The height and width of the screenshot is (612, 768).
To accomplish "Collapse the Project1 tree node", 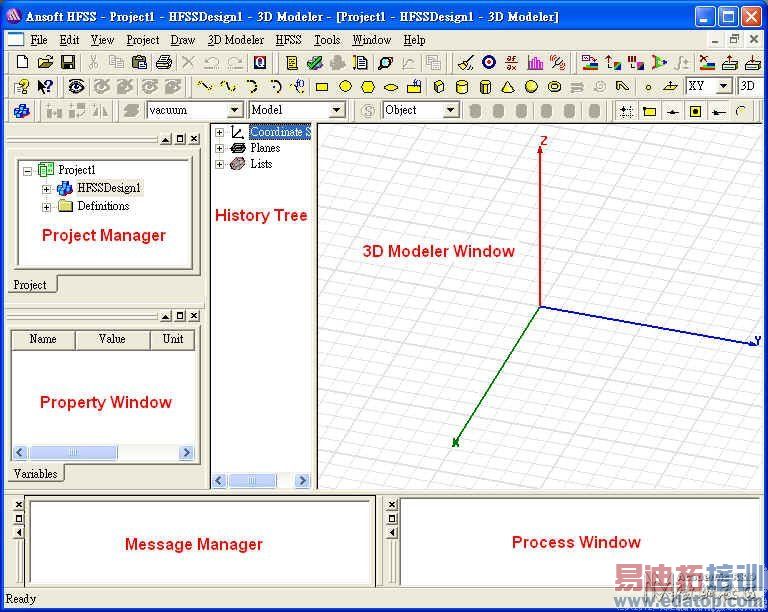I will pos(27,171).
